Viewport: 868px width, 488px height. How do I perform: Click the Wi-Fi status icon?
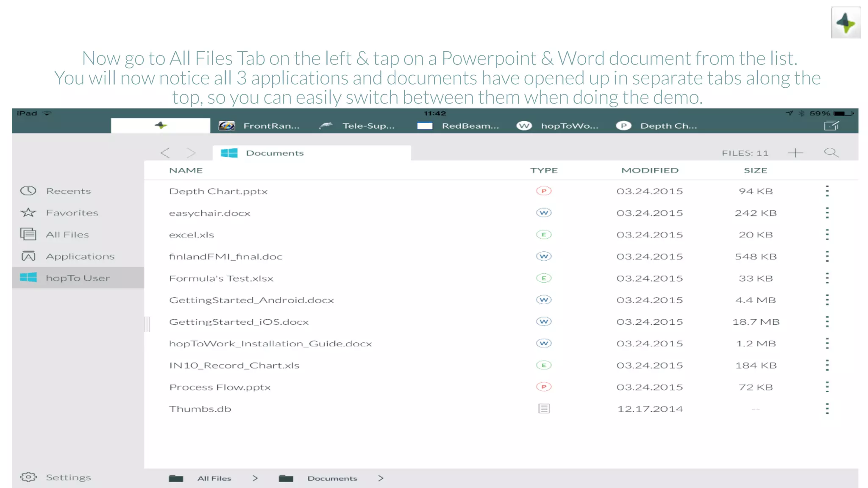(x=47, y=114)
